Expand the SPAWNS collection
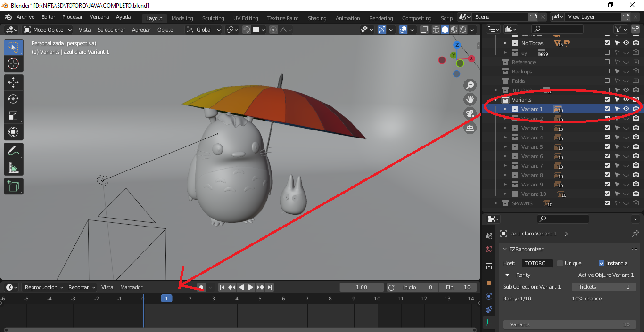 click(x=496, y=203)
